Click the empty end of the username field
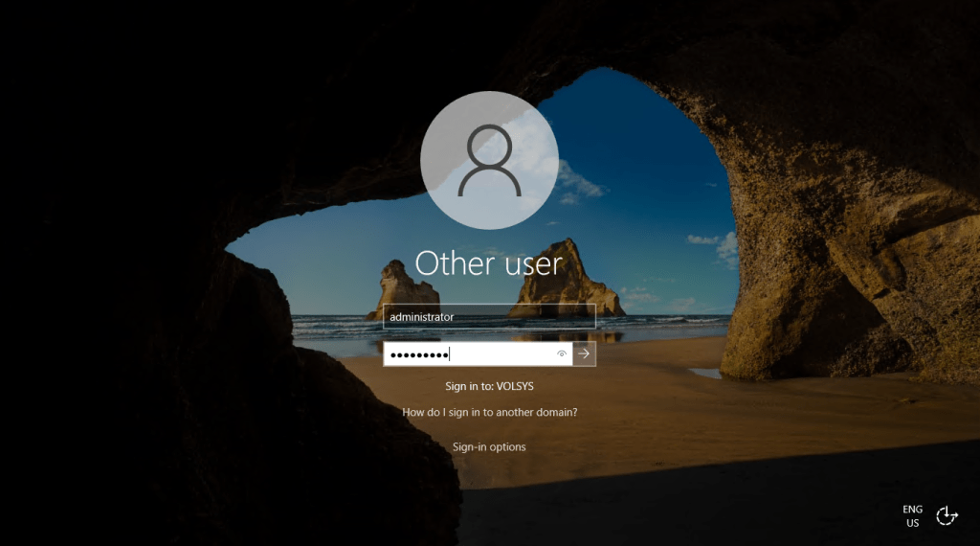 (555, 316)
